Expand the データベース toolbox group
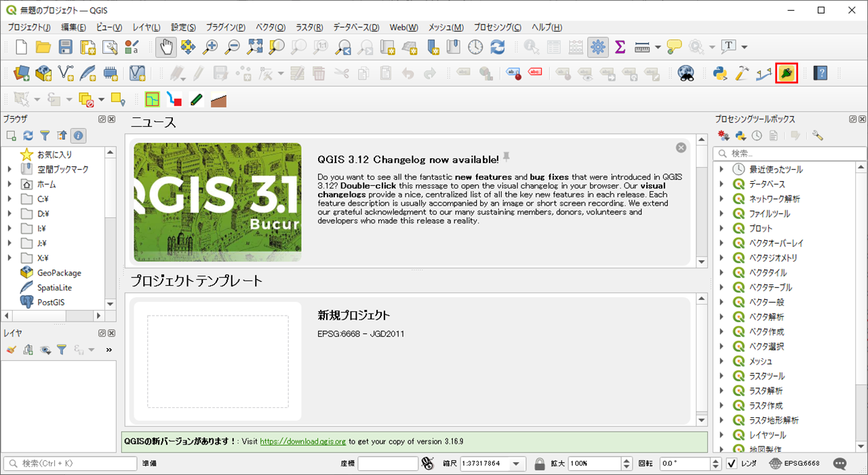The height and width of the screenshot is (475, 868). (722, 184)
